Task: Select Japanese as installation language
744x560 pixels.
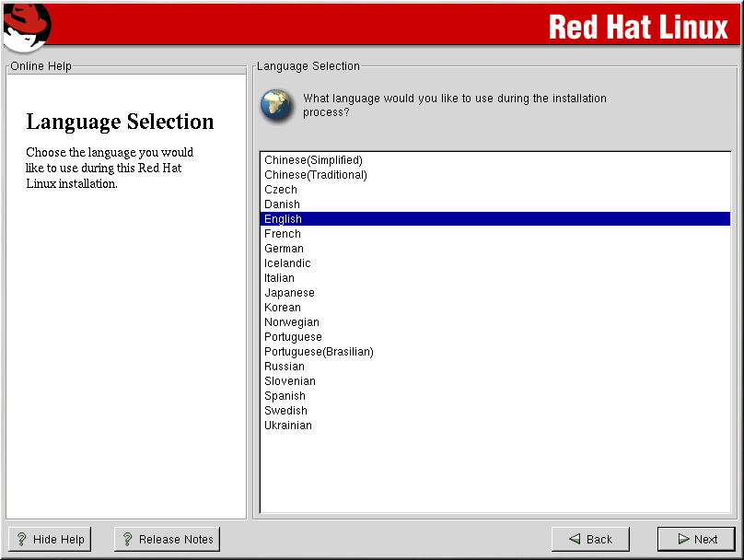Action: point(289,293)
